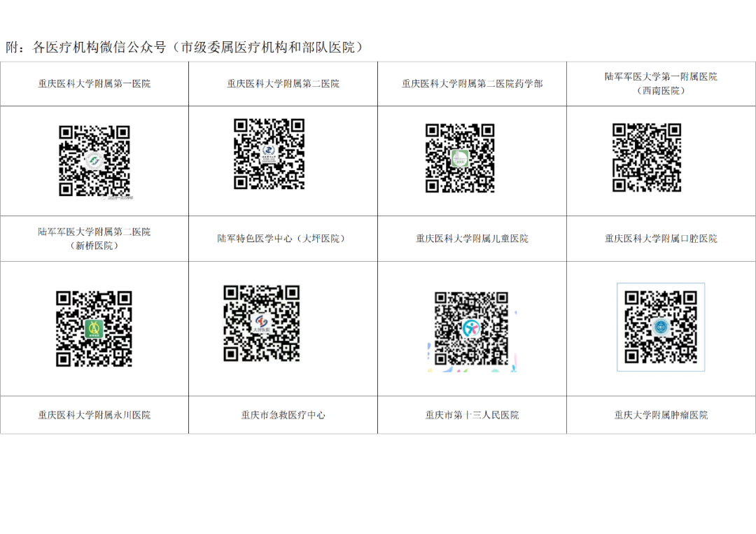Click the QR code for 重庆医科大学附属第一医院

(94, 161)
